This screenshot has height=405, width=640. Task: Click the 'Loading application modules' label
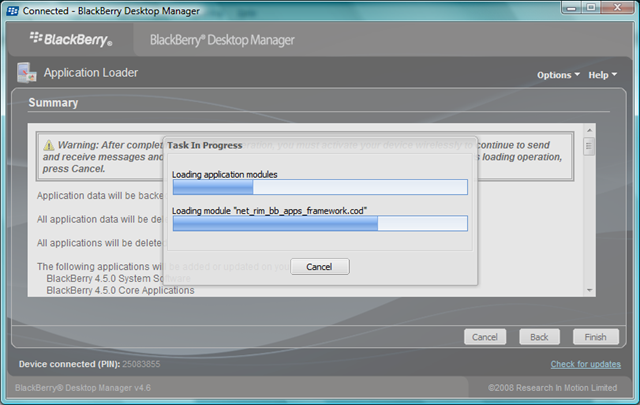coord(224,175)
